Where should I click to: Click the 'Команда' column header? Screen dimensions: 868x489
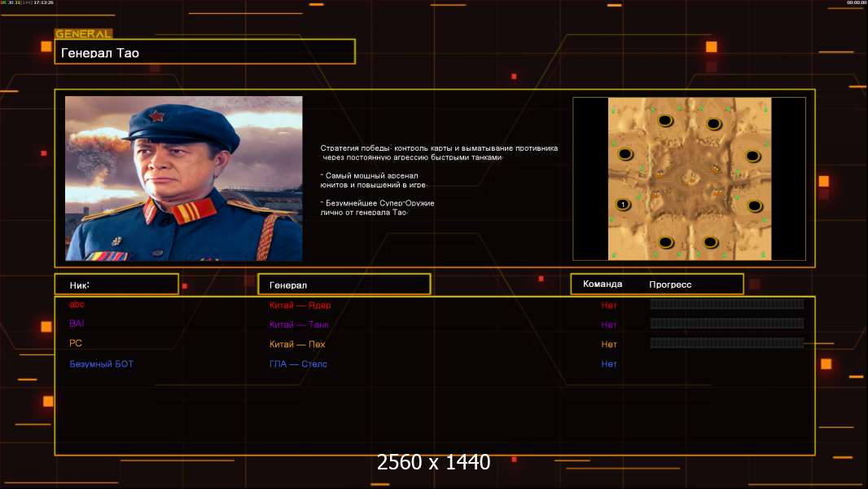(603, 284)
